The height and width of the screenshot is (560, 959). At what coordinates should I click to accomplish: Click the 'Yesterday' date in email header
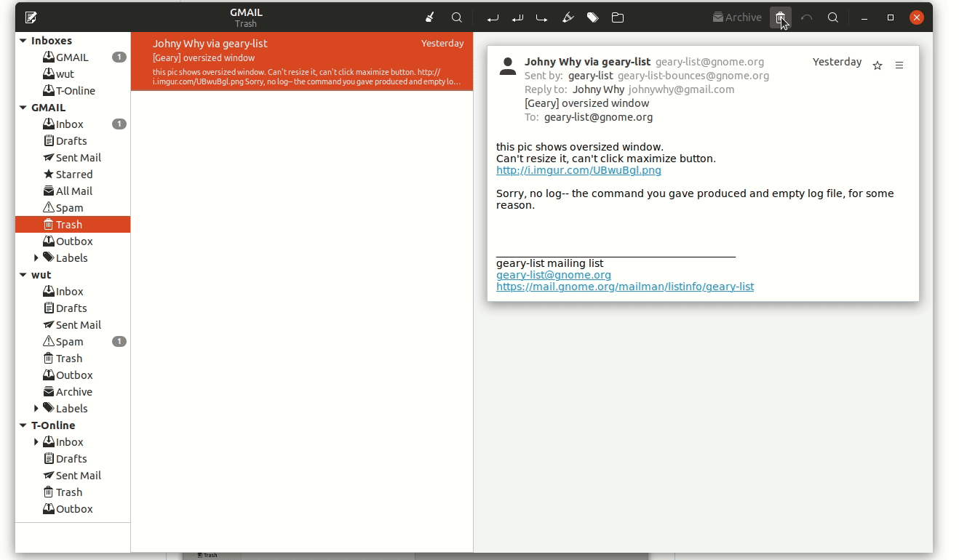[x=837, y=63]
